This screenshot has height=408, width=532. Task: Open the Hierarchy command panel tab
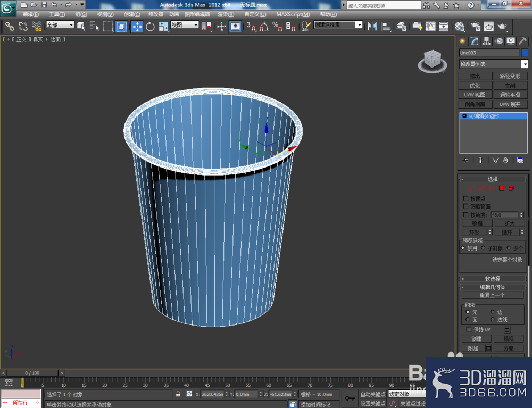[x=487, y=41]
